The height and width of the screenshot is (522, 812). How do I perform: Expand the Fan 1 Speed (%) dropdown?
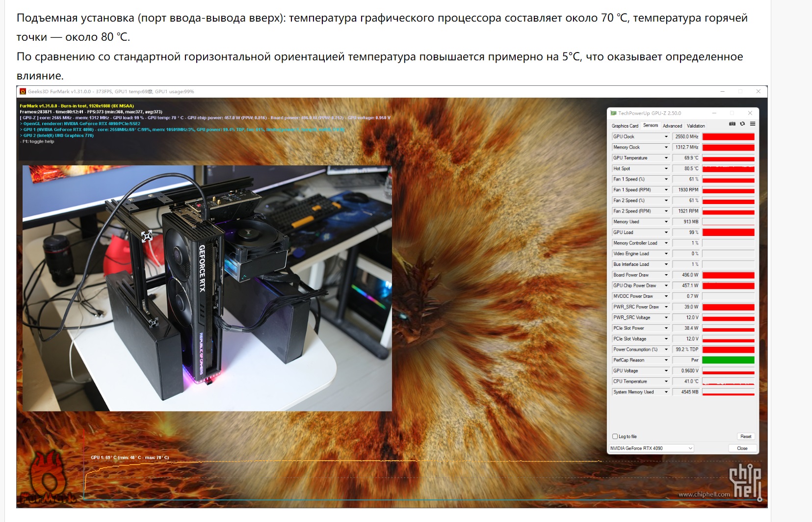point(666,179)
